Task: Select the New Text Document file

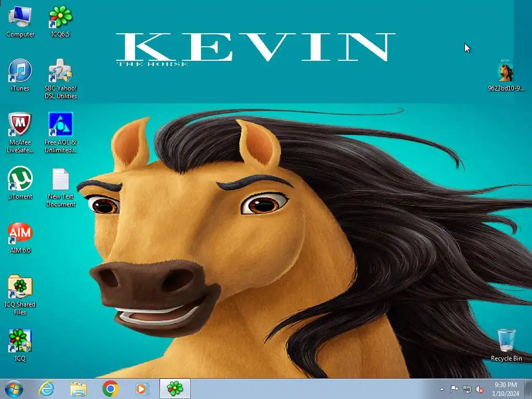Action: pyautogui.click(x=61, y=187)
